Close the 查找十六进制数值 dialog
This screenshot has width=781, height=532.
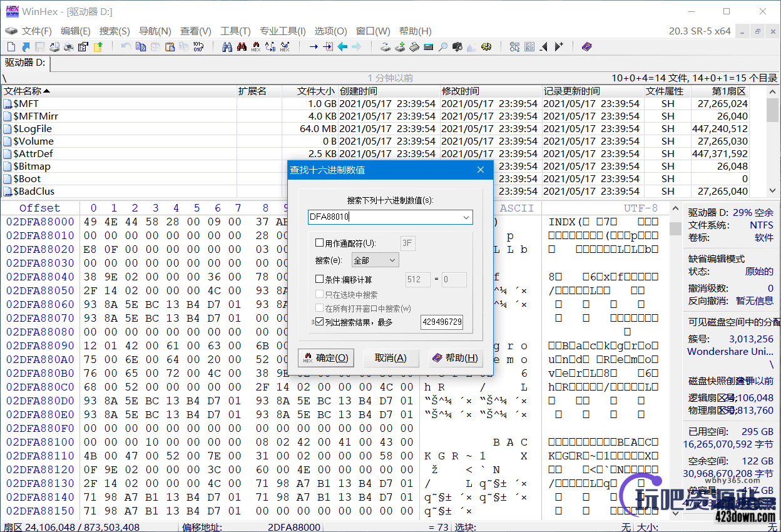pyautogui.click(x=481, y=170)
